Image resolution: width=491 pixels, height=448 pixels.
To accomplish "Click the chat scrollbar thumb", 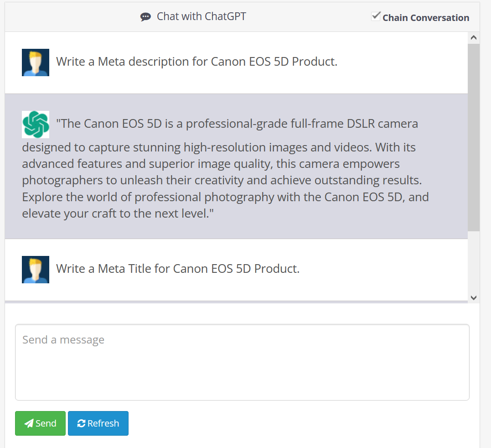I will point(474,137).
